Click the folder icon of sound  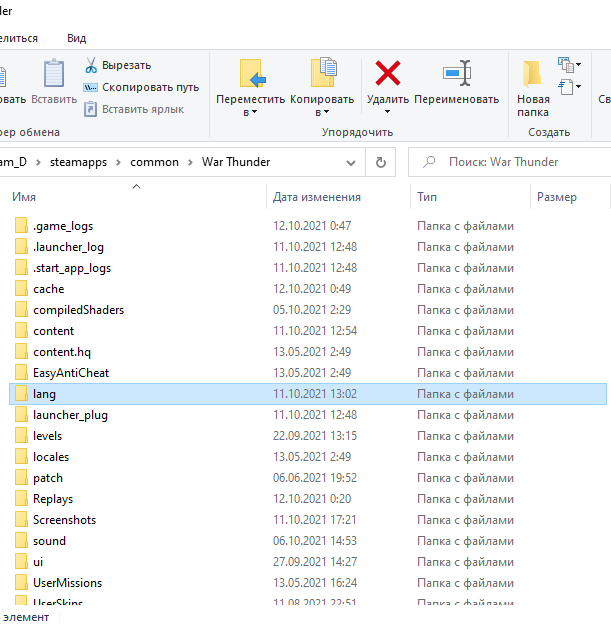(x=22, y=541)
